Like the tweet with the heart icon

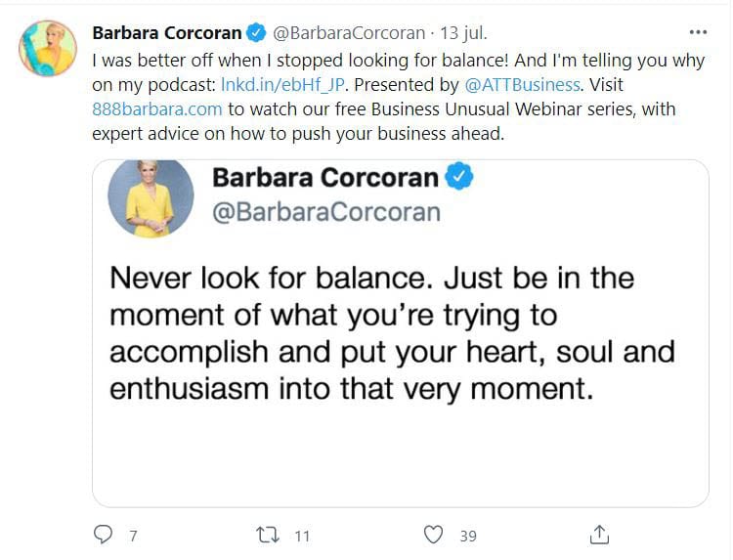(434, 534)
